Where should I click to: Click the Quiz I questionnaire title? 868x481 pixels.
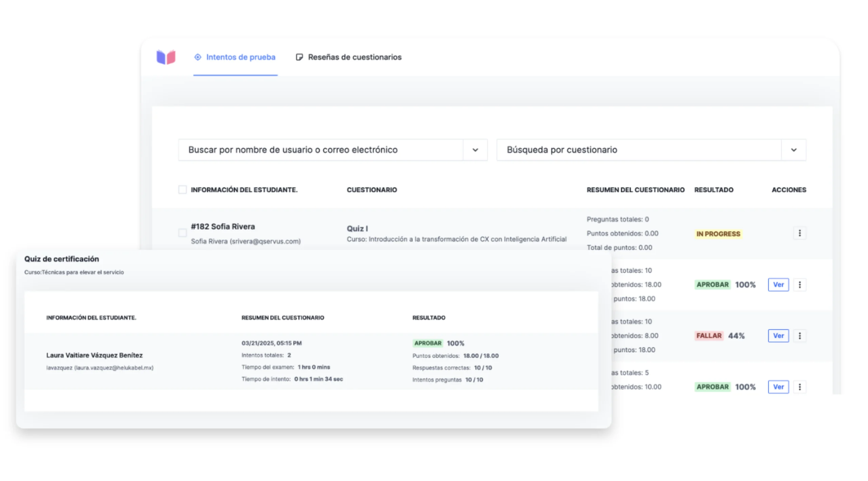pyautogui.click(x=357, y=229)
